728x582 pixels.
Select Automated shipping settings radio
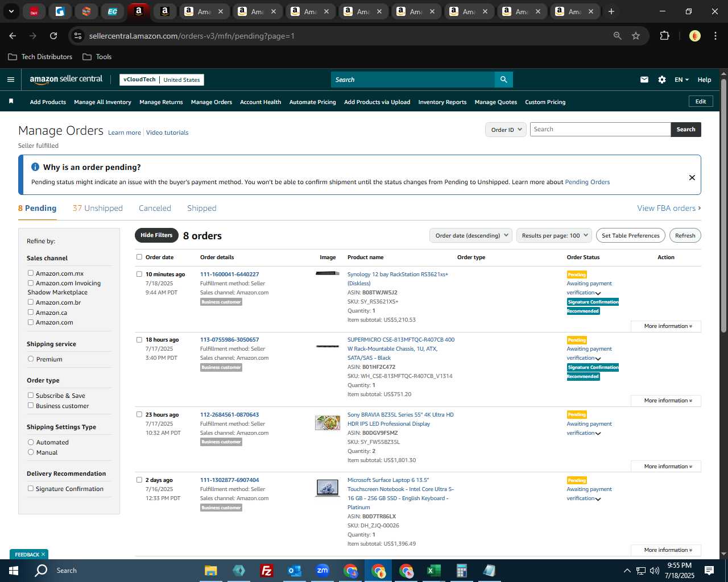tap(31, 442)
